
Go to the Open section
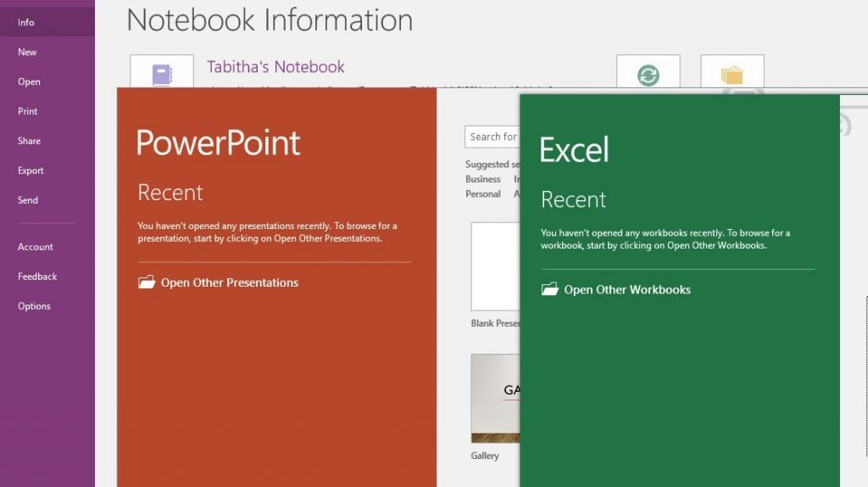pyautogui.click(x=29, y=81)
